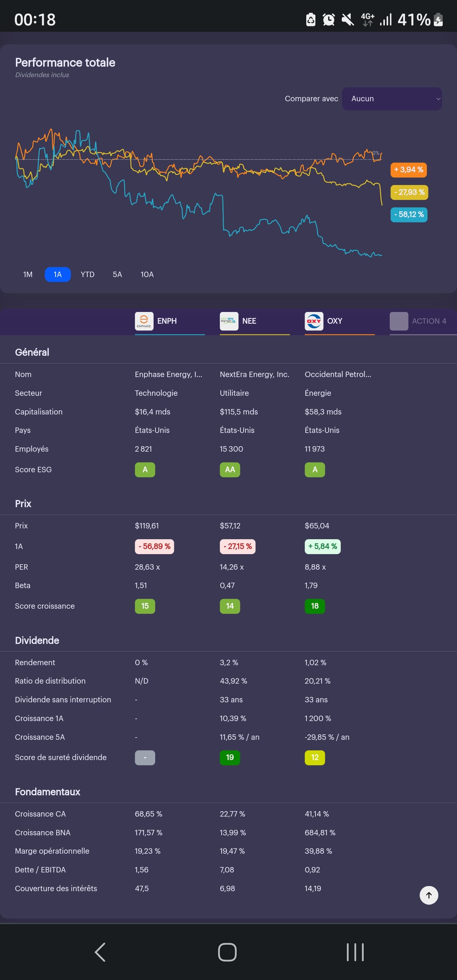
Task: Tap the 'Prix' section heading
Action: [x=23, y=504]
